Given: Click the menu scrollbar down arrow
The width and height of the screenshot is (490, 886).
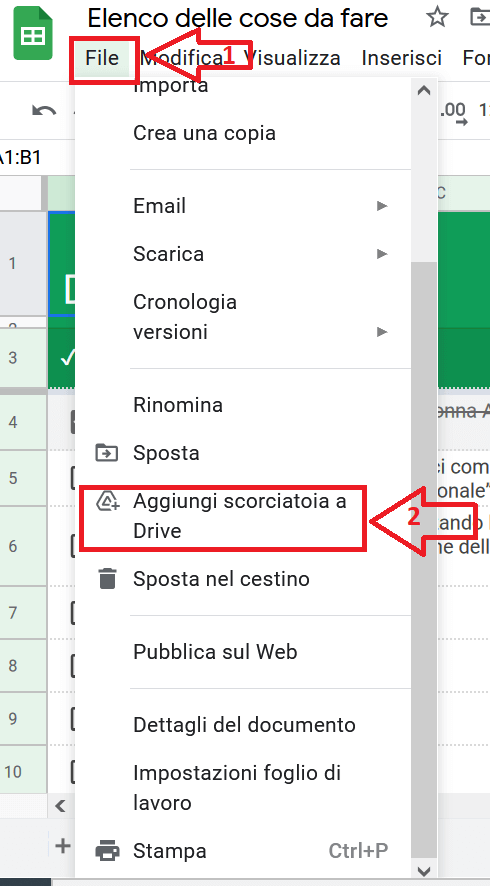Looking at the screenshot, I should pyautogui.click(x=424, y=871).
